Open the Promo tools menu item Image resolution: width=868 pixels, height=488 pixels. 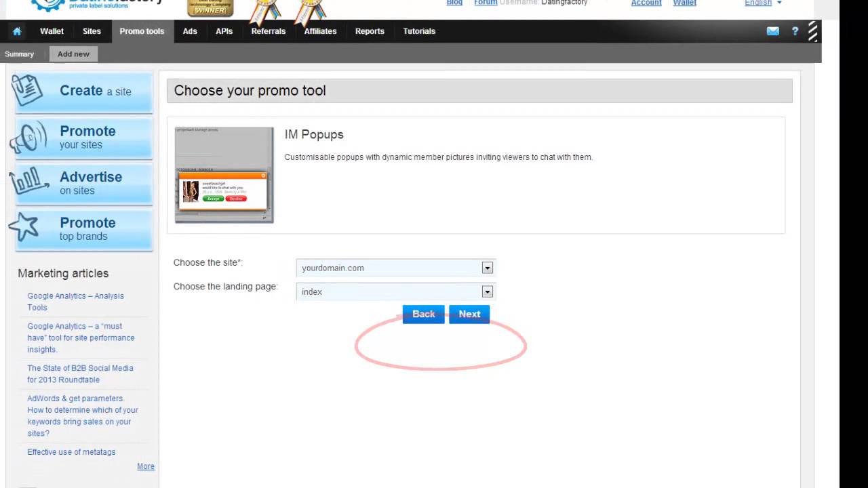point(142,31)
